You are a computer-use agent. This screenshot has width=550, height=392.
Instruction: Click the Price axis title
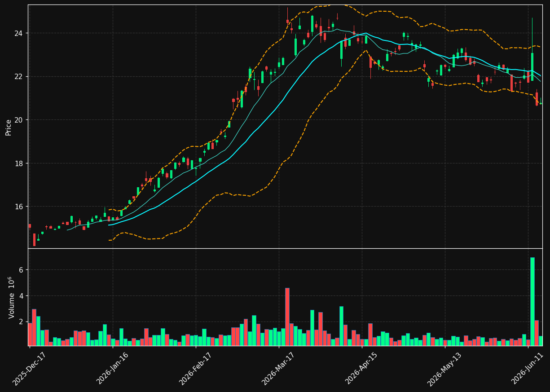9,127
